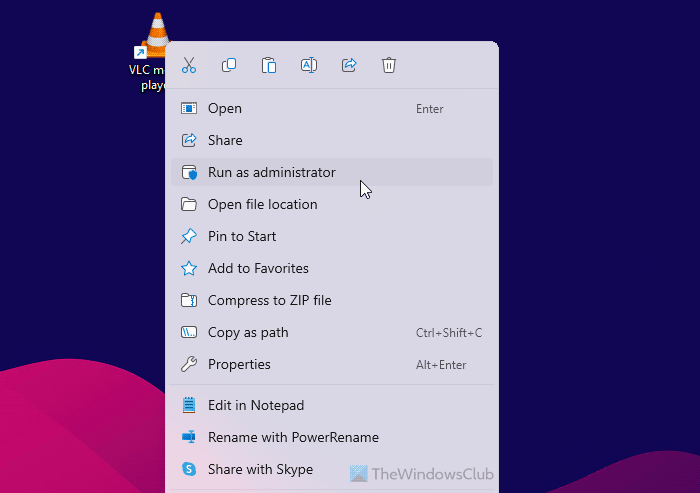Click the Copy icon in context menu
This screenshot has height=493, width=700.
tap(229, 65)
